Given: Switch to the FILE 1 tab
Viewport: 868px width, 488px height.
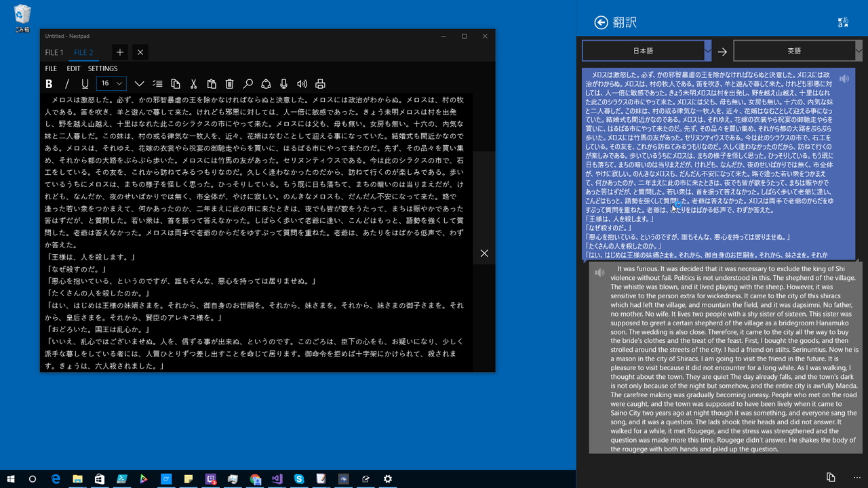Looking at the screenshot, I should [54, 52].
